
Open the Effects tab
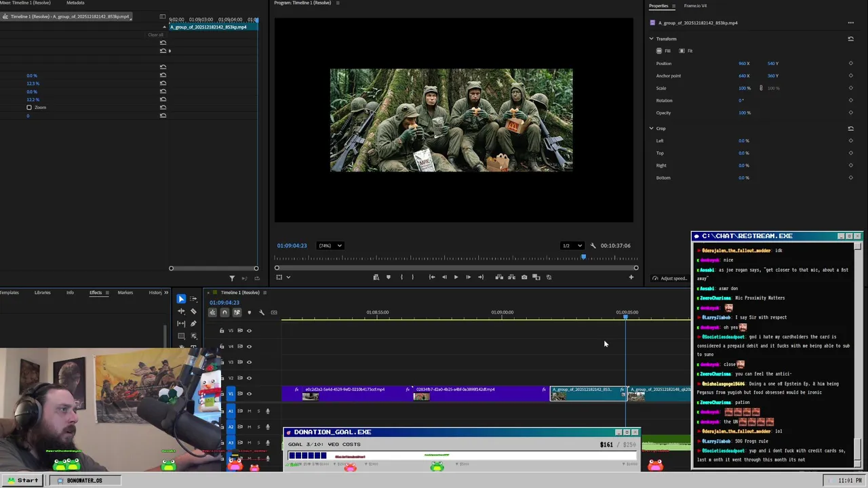(96, 293)
